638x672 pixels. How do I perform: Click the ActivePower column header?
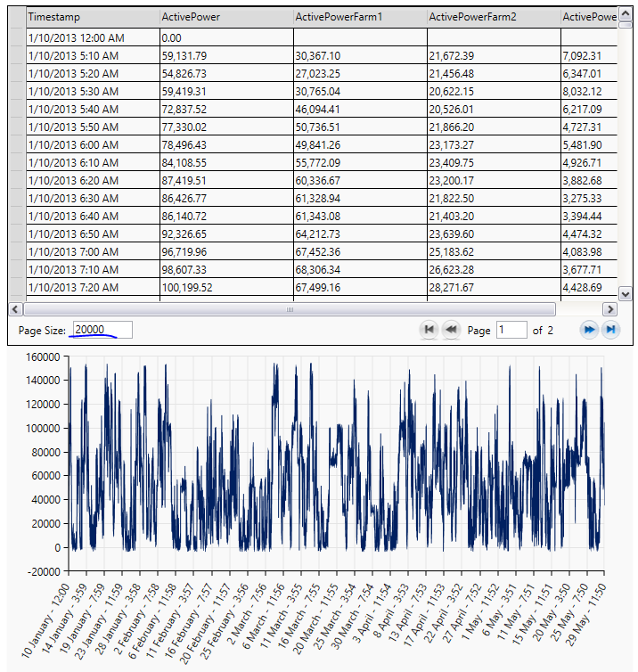click(225, 17)
